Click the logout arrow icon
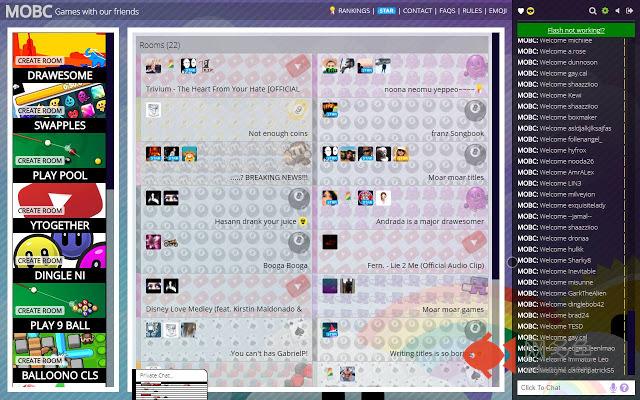Image resolution: width=640 pixels, height=400 pixels. click(x=630, y=11)
